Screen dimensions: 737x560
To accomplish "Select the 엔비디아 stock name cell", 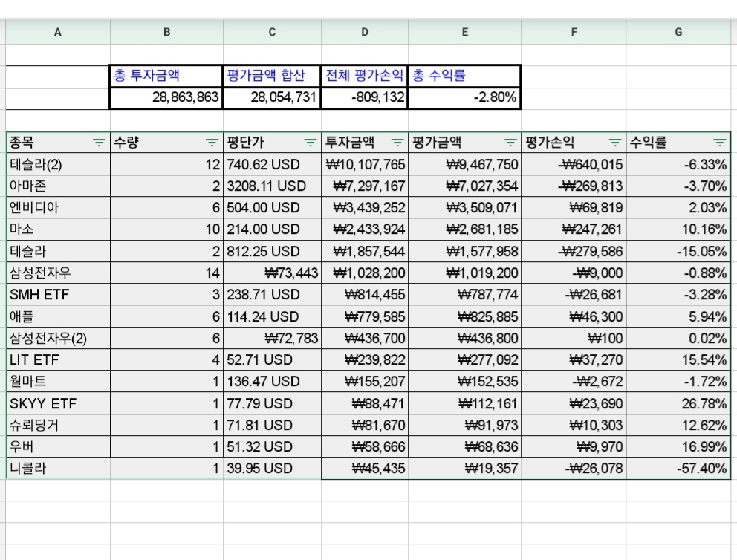I will pyautogui.click(x=58, y=208).
